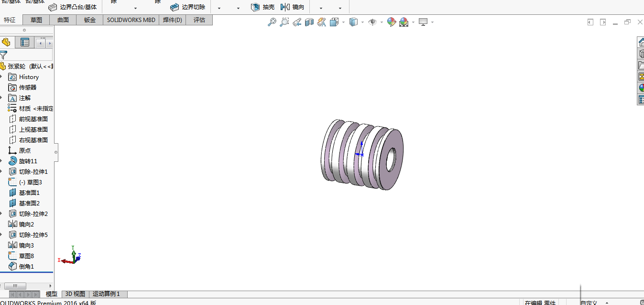Open File Explorer folder in task pane
Image resolution: width=644 pixels, height=305 pixels.
[641, 65]
